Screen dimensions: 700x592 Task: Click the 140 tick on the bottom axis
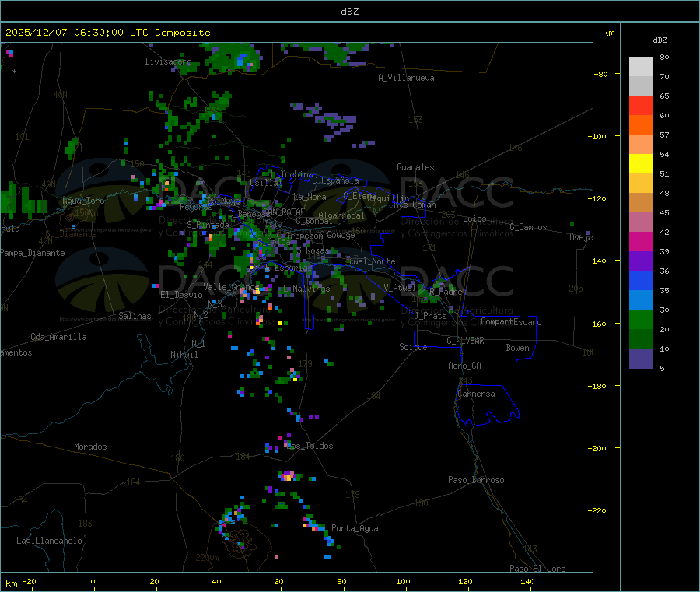click(527, 581)
